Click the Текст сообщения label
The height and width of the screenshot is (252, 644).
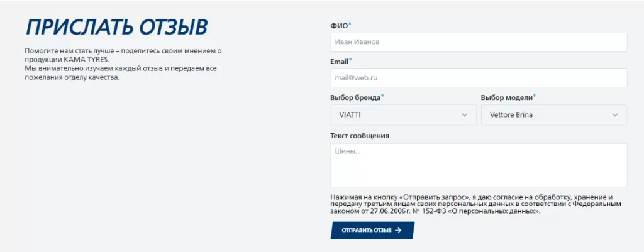(x=360, y=136)
